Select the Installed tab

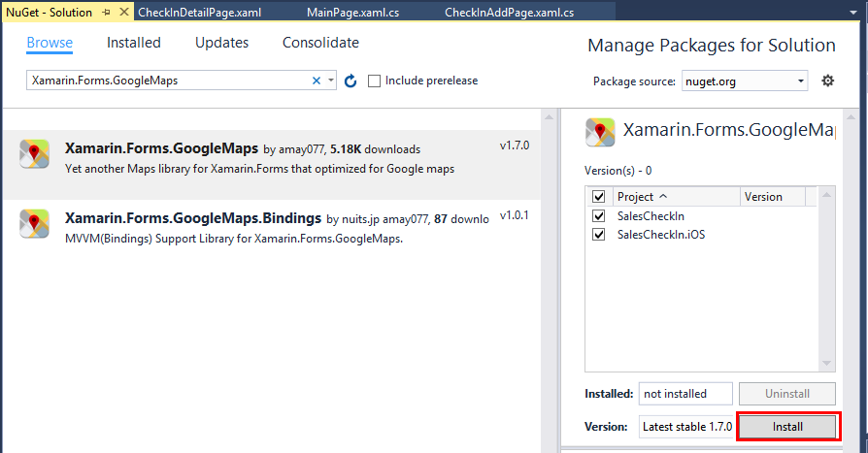tap(133, 43)
